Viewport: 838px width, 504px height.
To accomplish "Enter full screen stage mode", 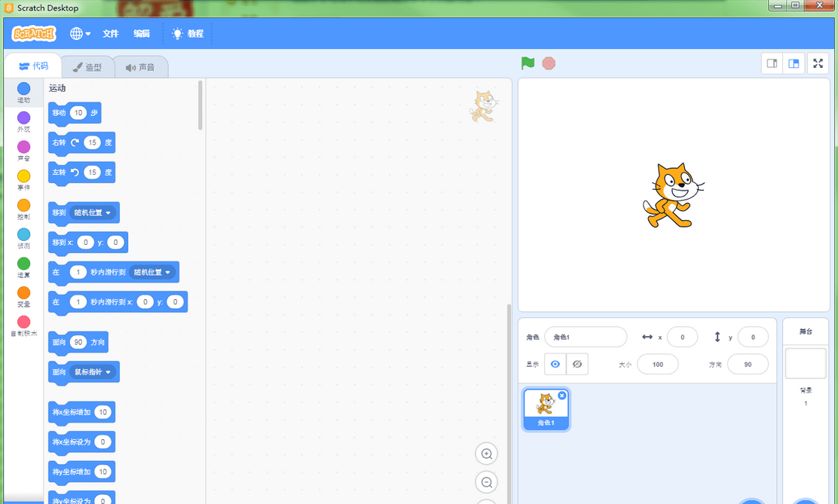I will click(x=818, y=63).
